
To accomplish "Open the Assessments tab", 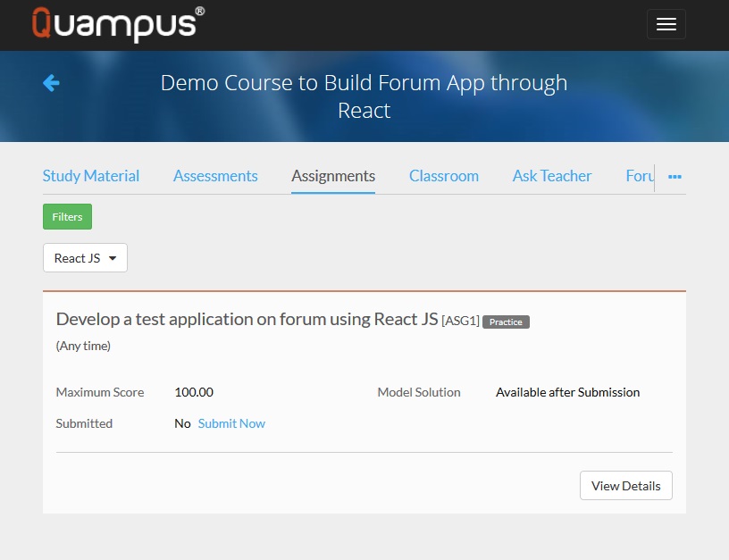I will tap(215, 176).
